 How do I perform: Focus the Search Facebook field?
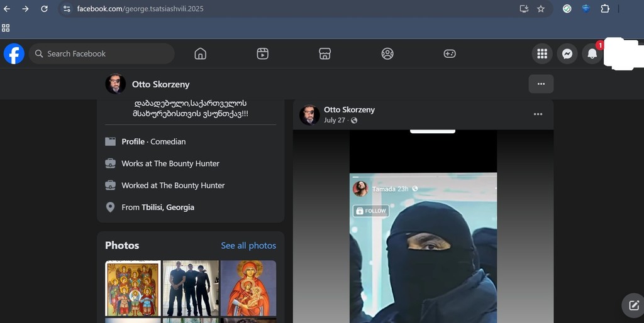102,54
